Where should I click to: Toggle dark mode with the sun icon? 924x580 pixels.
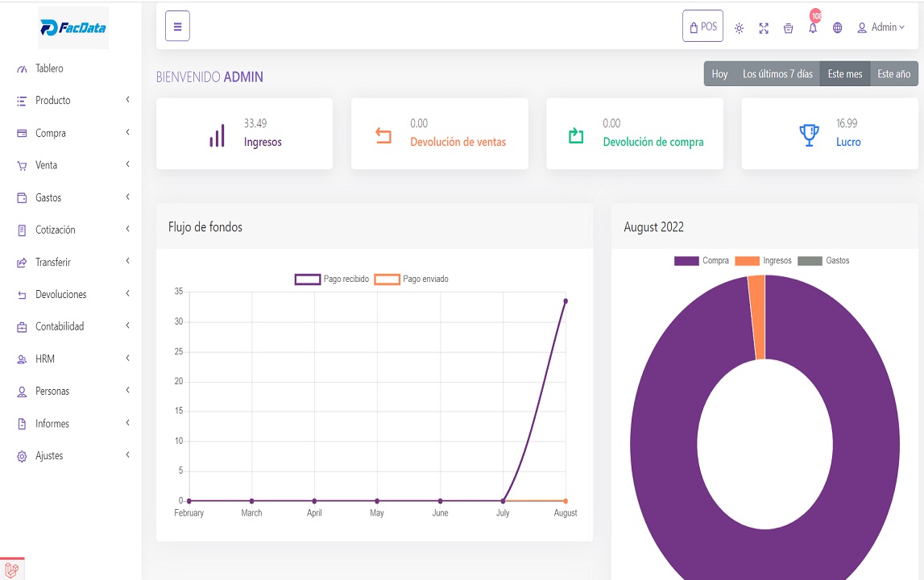tap(739, 27)
